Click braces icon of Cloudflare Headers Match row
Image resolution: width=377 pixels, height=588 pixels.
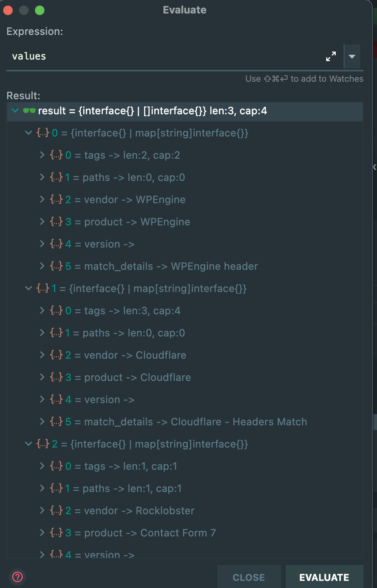(x=56, y=422)
